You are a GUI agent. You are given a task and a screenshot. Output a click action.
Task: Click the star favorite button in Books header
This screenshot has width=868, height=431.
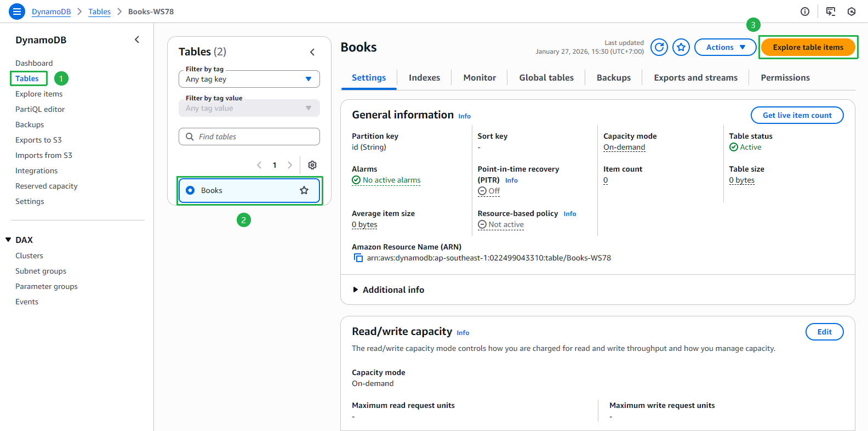coord(681,47)
